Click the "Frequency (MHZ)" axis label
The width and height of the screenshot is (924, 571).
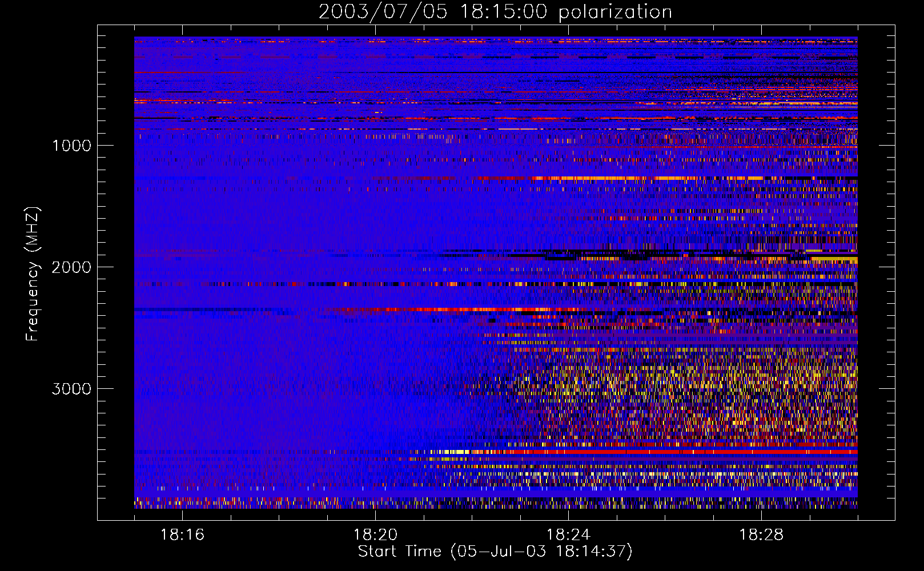click(x=33, y=274)
